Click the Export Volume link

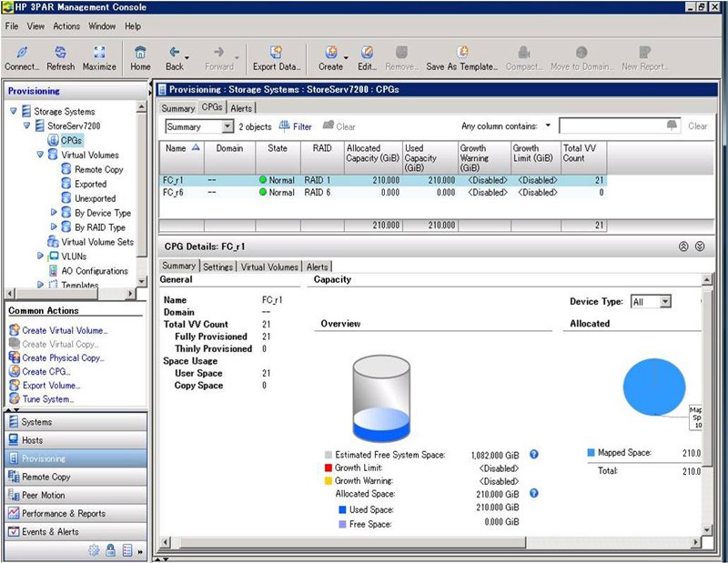point(51,386)
